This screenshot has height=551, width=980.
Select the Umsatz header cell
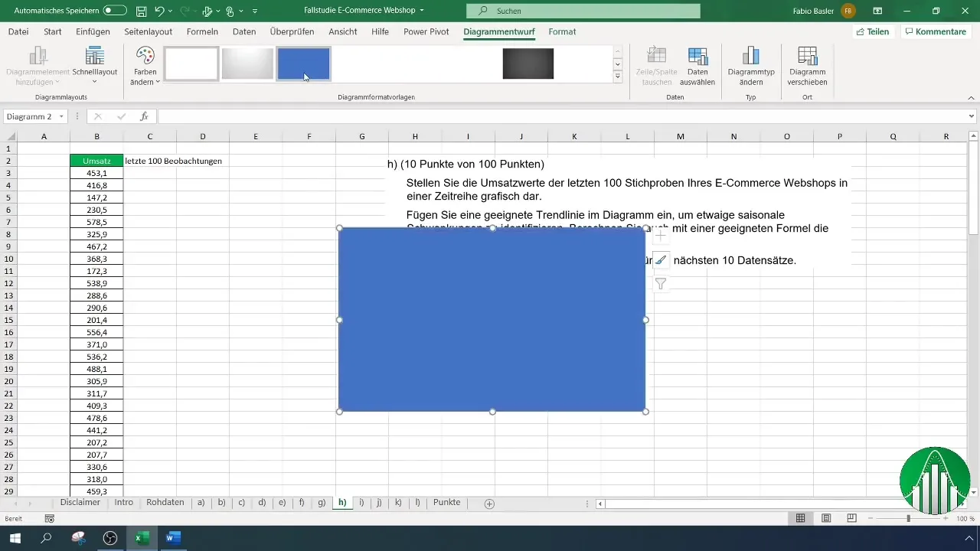pos(96,161)
